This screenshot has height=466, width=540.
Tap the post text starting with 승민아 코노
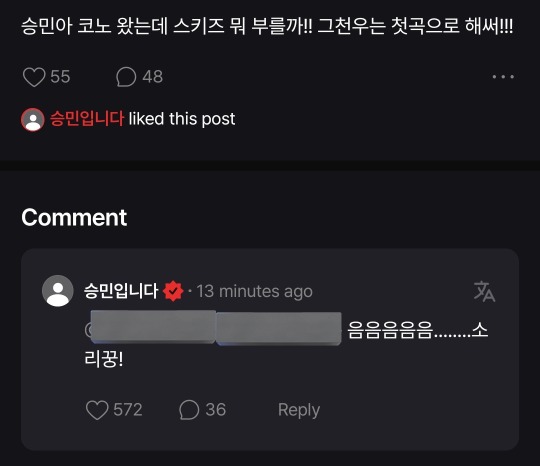(x=267, y=26)
